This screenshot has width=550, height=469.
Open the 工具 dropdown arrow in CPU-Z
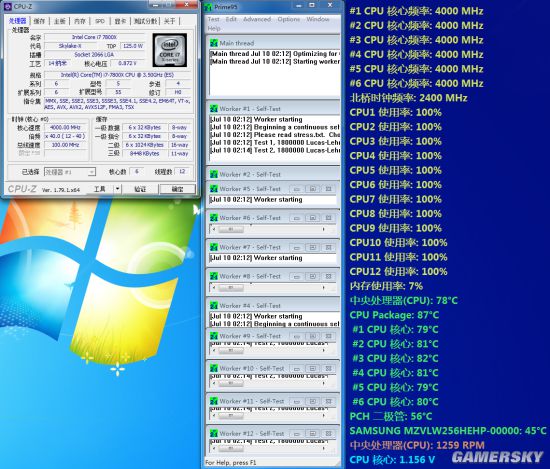(118, 189)
